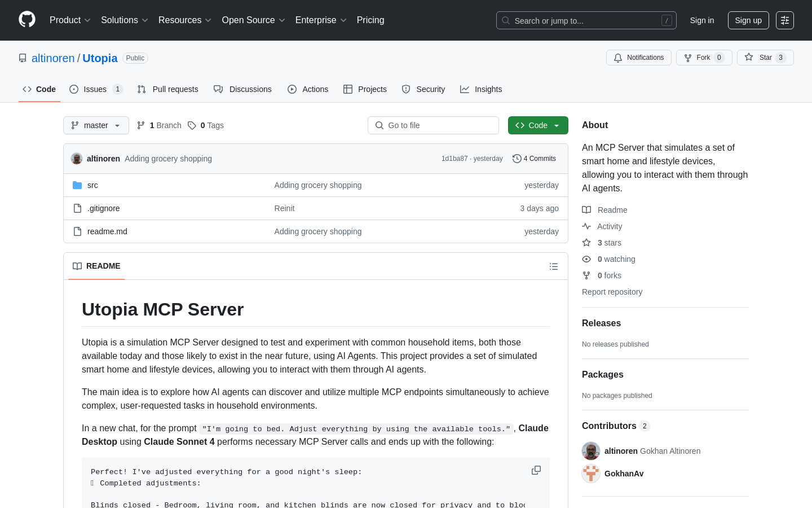This screenshot has height=508, width=812.
Task: Open the Releases heading link
Action: 601,323
